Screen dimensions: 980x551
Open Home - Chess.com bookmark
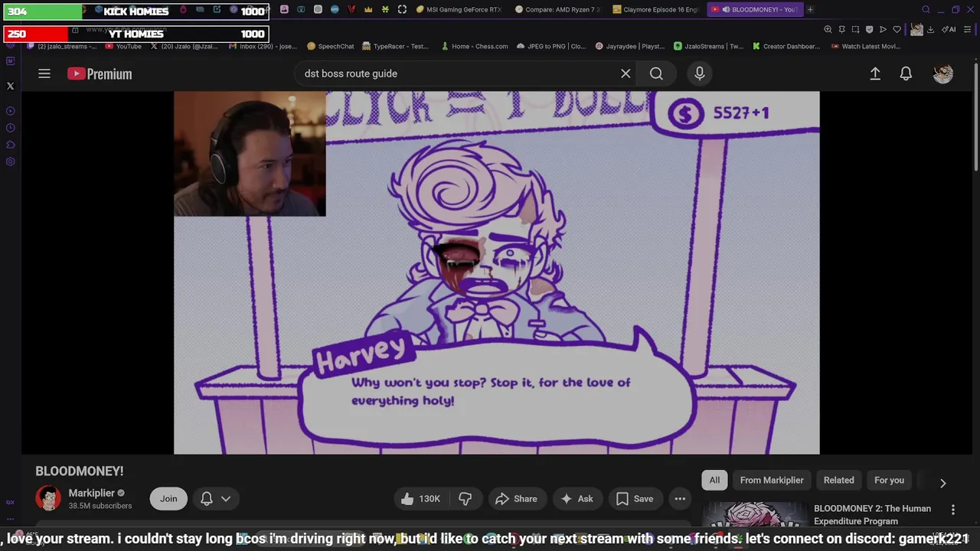[x=474, y=46]
